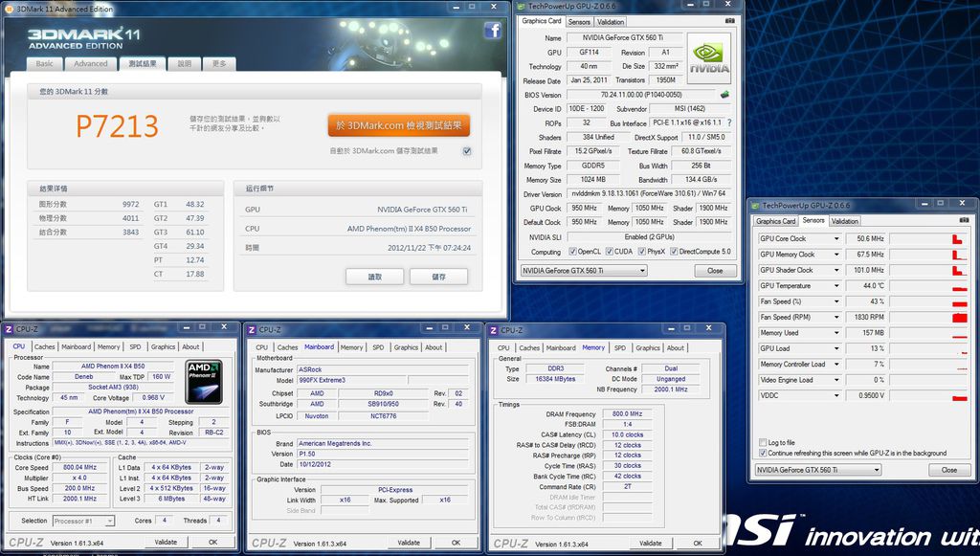
Task: Toggle the CUDA checkbox in GPU-Z
Action: 610,252
